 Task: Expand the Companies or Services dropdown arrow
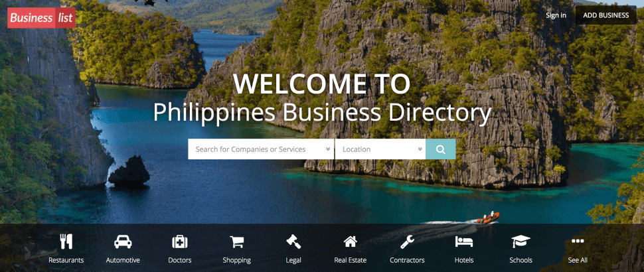(328, 149)
